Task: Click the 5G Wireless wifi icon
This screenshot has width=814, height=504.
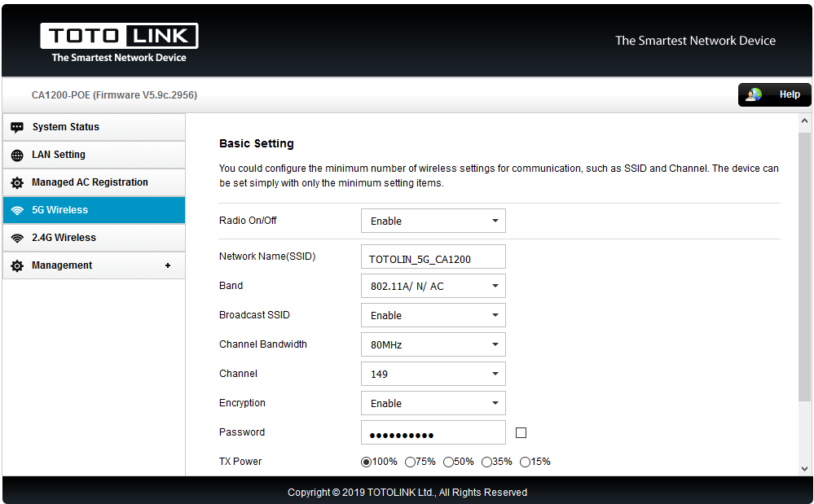Action: [x=17, y=210]
